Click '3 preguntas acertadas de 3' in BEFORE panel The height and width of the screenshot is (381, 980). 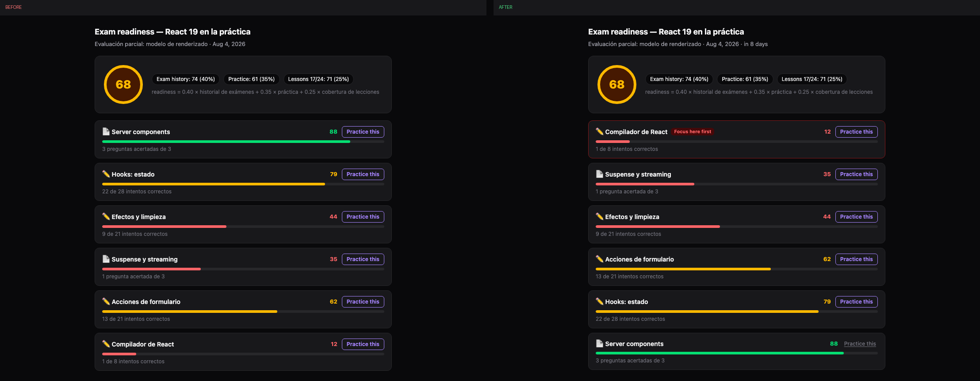[x=137, y=149]
